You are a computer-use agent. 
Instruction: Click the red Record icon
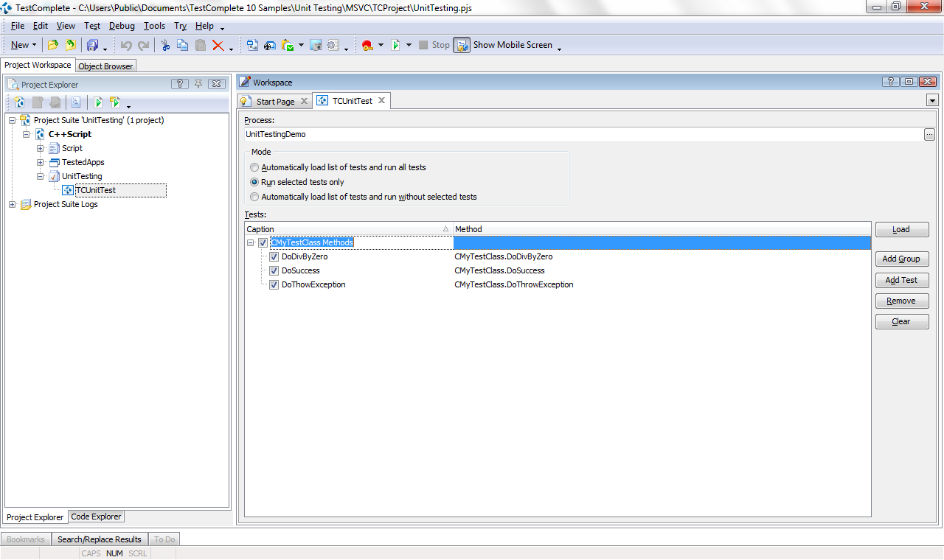pyautogui.click(x=367, y=45)
